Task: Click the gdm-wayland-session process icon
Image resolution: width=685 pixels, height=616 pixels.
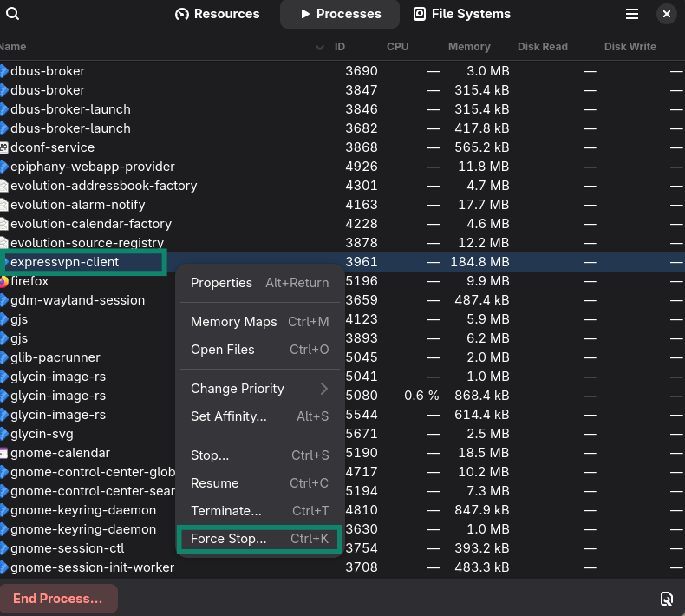Action: click(3, 300)
